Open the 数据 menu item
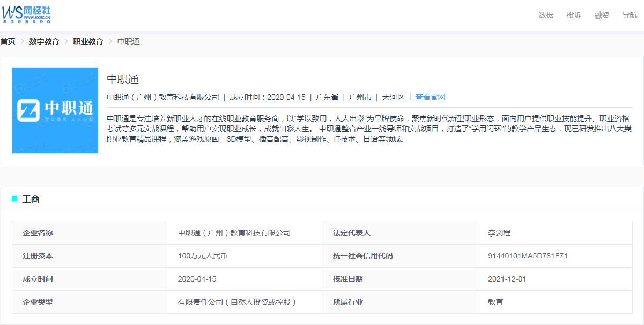 [x=546, y=15]
